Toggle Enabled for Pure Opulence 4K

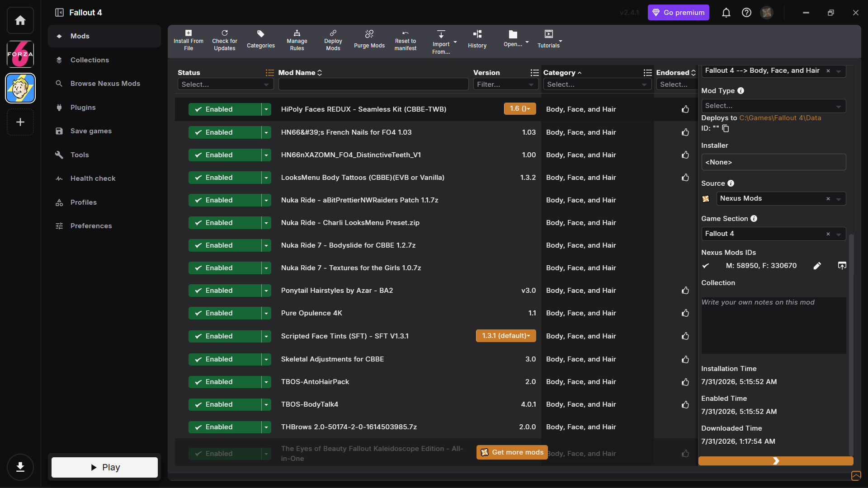point(225,313)
